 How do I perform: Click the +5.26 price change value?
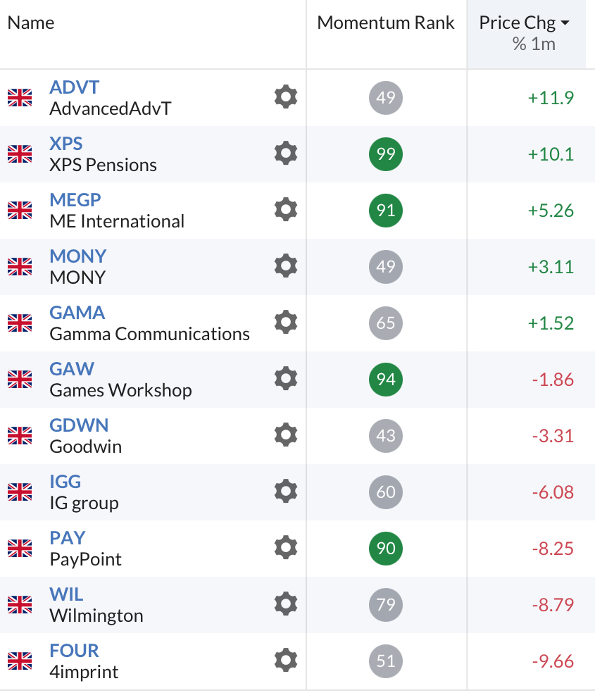point(551,211)
